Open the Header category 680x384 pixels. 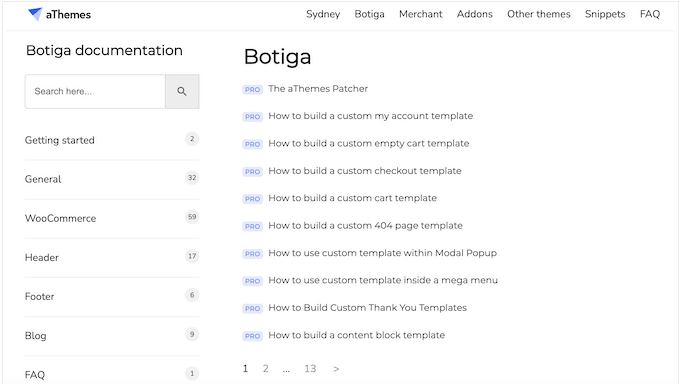pyautogui.click(x=42, y=257)
